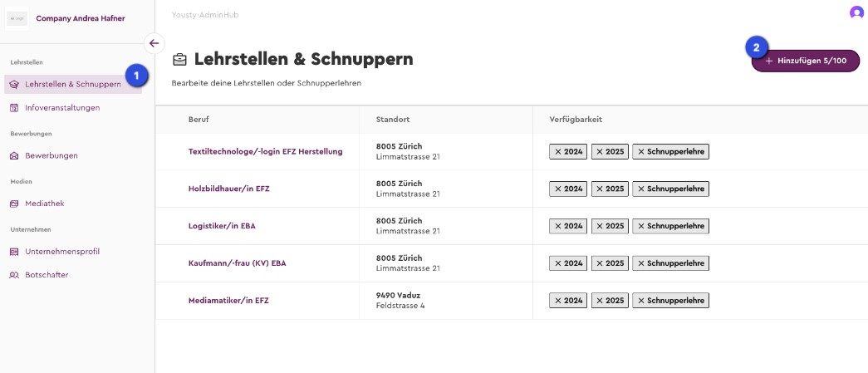Open the user profile avatar icon
This screenshot has height=373, width=868.
point(856,12)
